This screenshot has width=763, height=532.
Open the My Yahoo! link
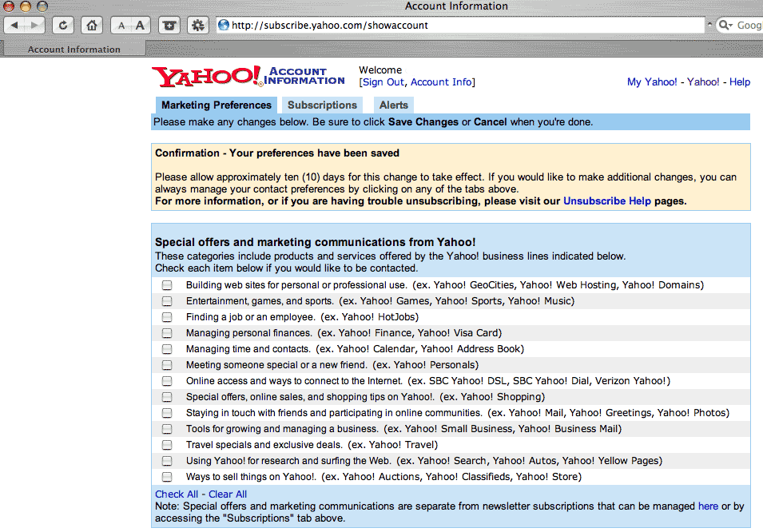click(x=652, y=82)
